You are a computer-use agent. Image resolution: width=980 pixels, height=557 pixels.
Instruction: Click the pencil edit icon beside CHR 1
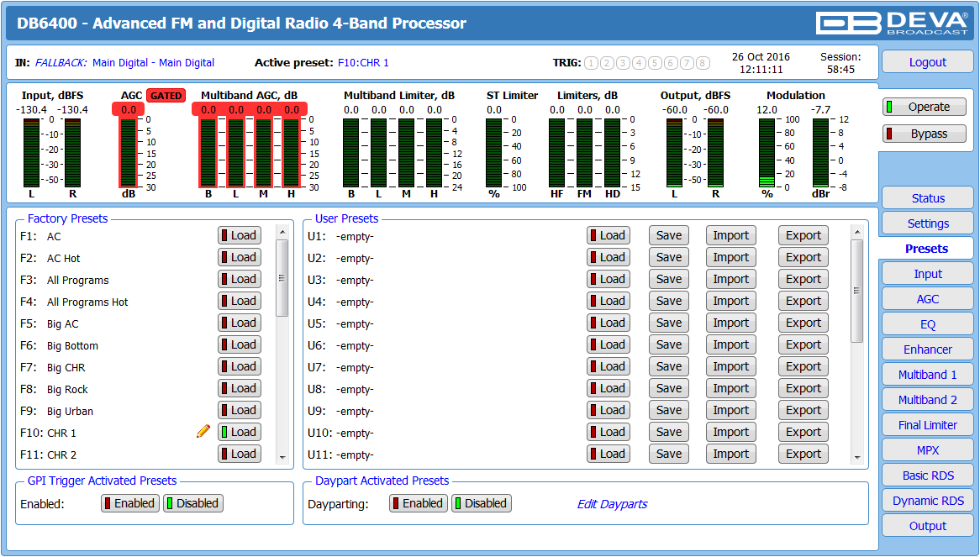[203, 431]
